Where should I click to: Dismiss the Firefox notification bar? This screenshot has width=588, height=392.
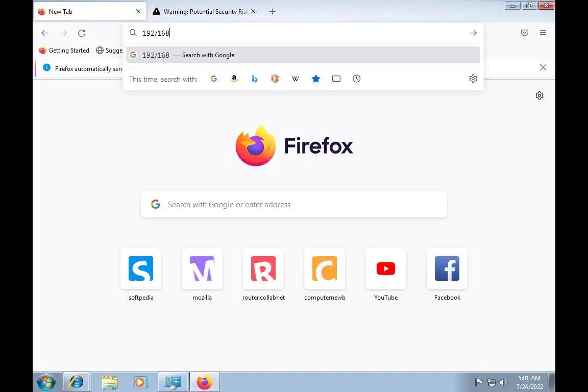coord(543,67)
